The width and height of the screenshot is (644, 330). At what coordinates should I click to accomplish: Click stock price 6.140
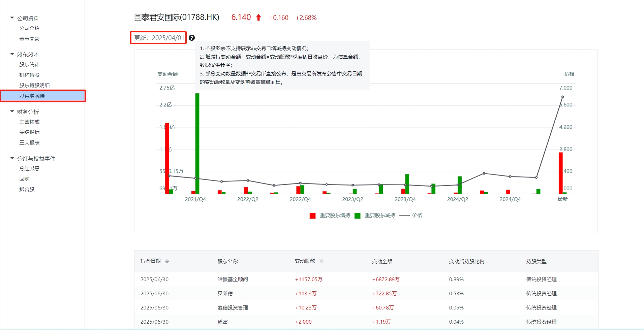point(241,18)
